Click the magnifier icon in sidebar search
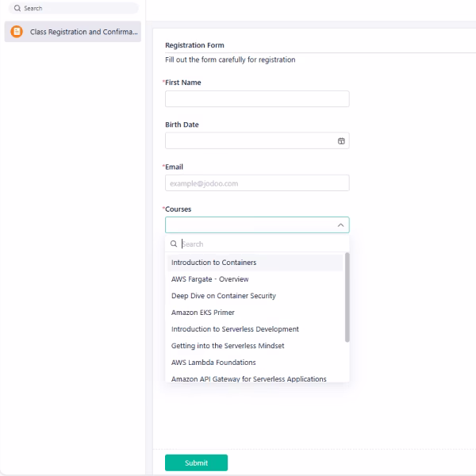The image size is (476, 476). (17, 9)
